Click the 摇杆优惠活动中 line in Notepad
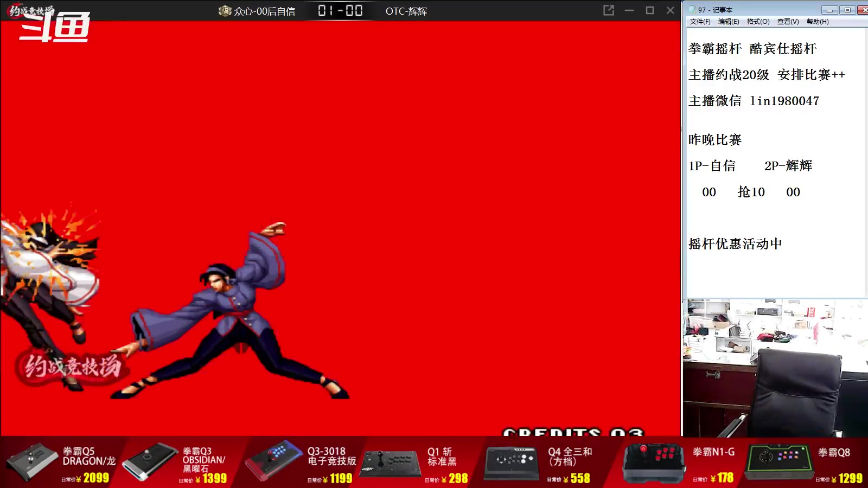This screenshot has height=488, width=868. click(x=735, y=244)
